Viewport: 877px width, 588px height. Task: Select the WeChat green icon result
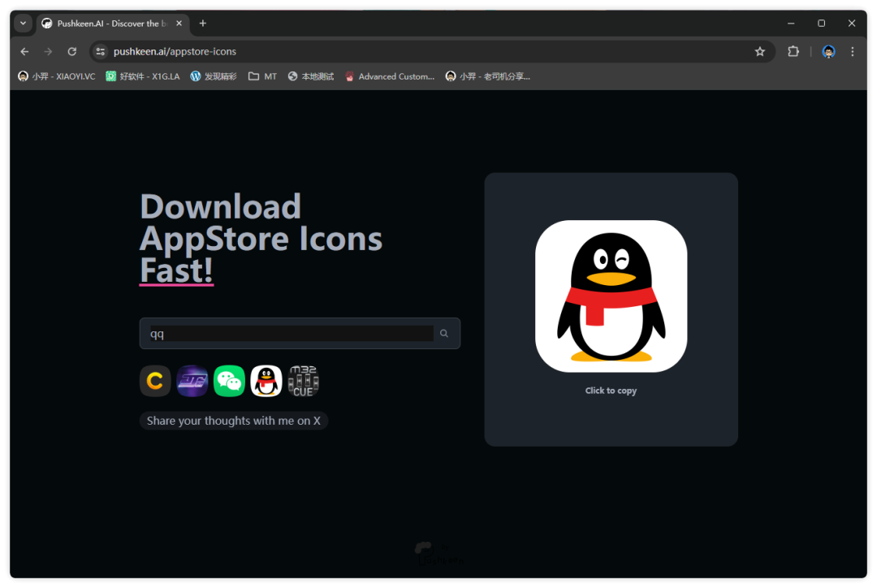point(229,381)
